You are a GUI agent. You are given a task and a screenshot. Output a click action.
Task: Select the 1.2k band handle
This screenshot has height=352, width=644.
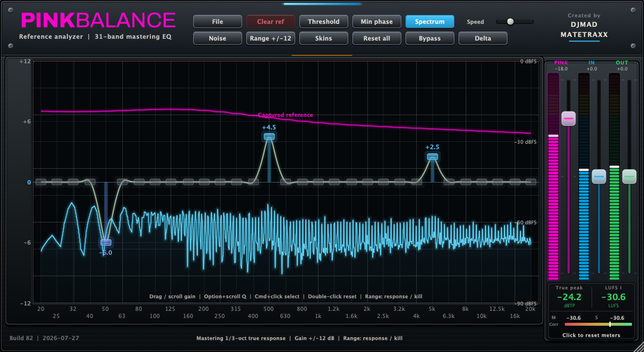tap(335, 182)
